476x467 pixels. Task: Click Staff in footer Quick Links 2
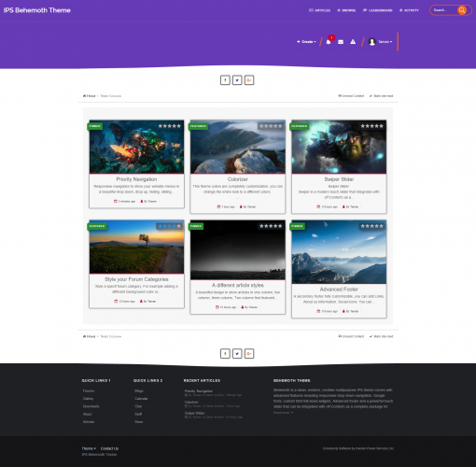(x=138, y=414)
